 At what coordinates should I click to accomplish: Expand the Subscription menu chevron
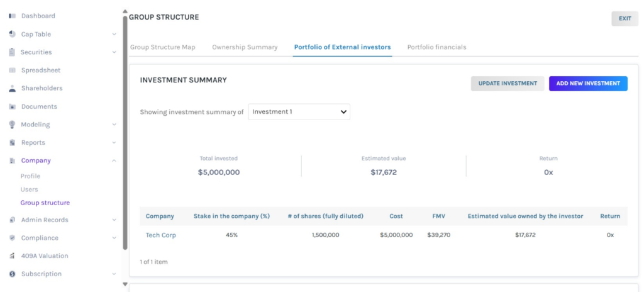coord(114,274)
